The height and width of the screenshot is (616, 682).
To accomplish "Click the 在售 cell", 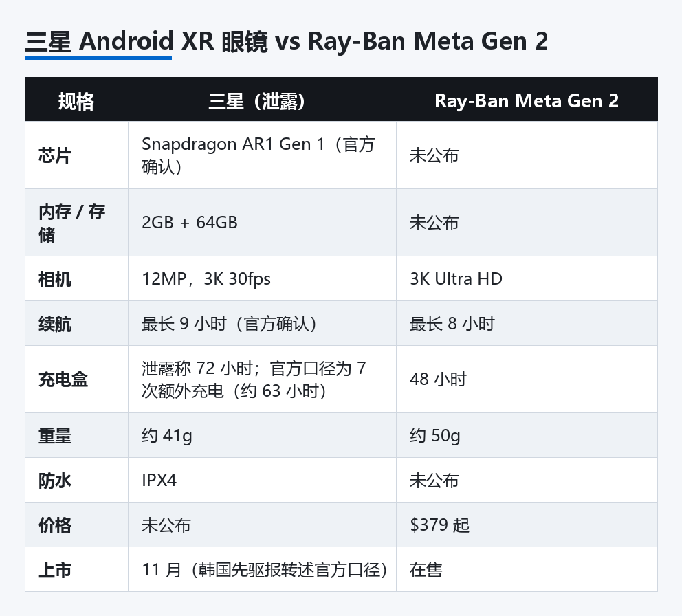I will (527, 570).
